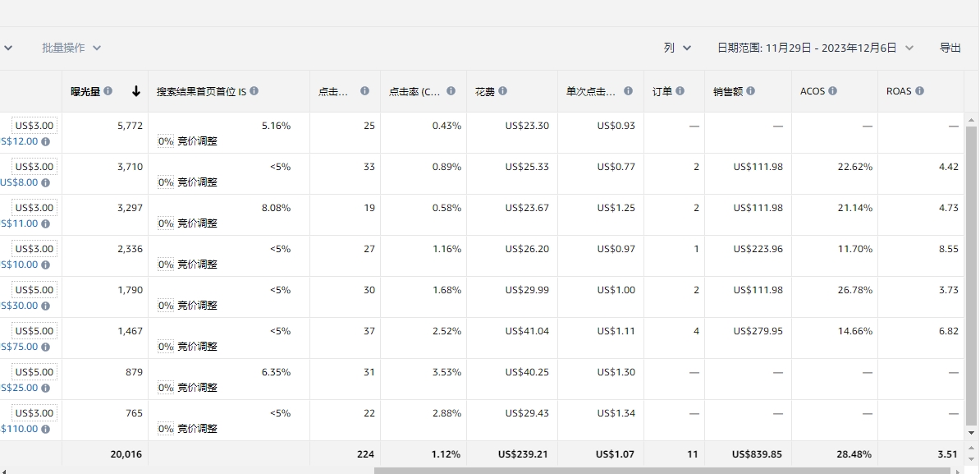Click the chevron left of 批量操作
The image size is (980, 474).
[x=9, y=48]
